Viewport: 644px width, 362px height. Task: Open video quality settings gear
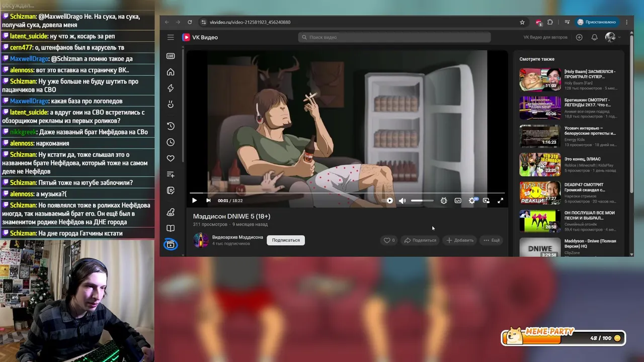point(472,201)
